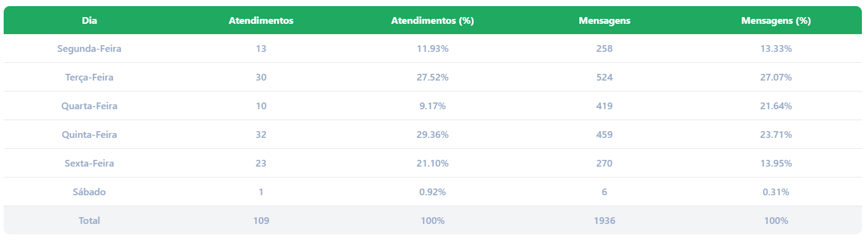The height and width of the screenshot is (241, 868).
Task: Click the Dia column header
Action: (89, 21)
